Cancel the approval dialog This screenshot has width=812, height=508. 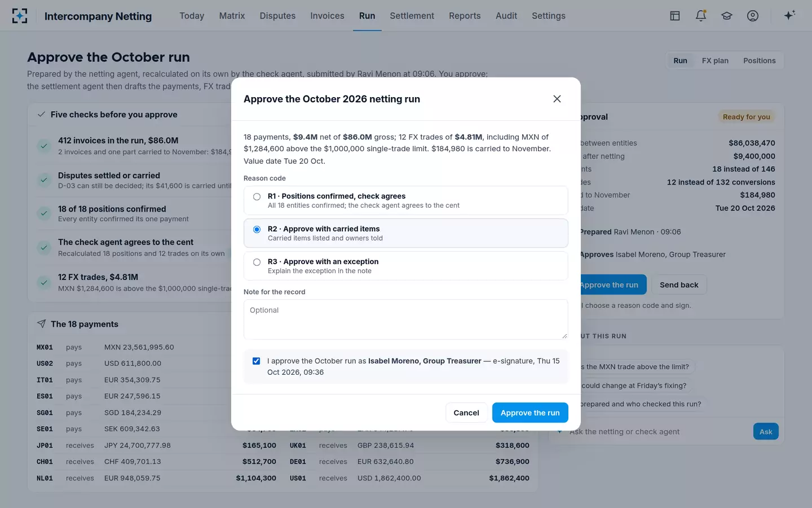coord(466,413)
